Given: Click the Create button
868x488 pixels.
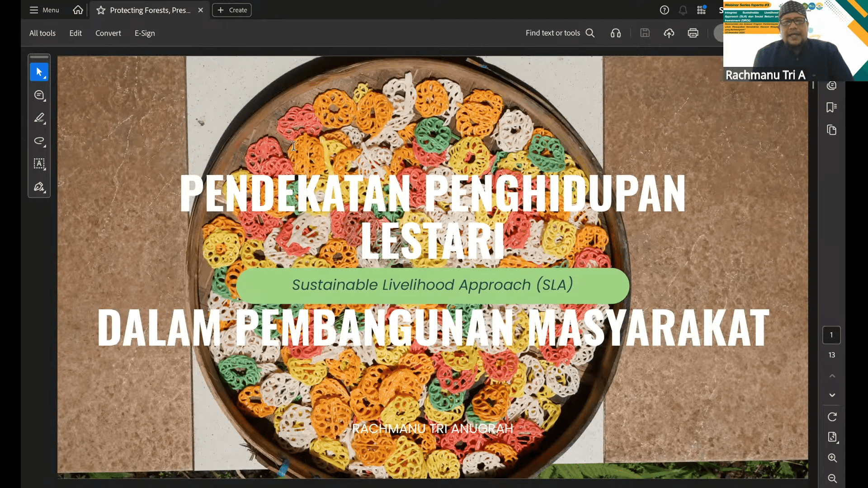Looking at the screenshot, I should (232, 10).
